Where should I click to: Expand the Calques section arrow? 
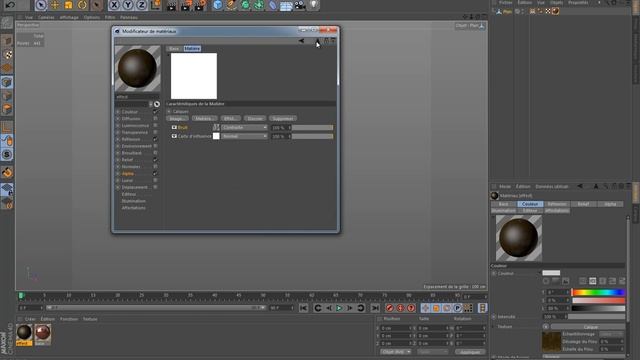(169, 111)
